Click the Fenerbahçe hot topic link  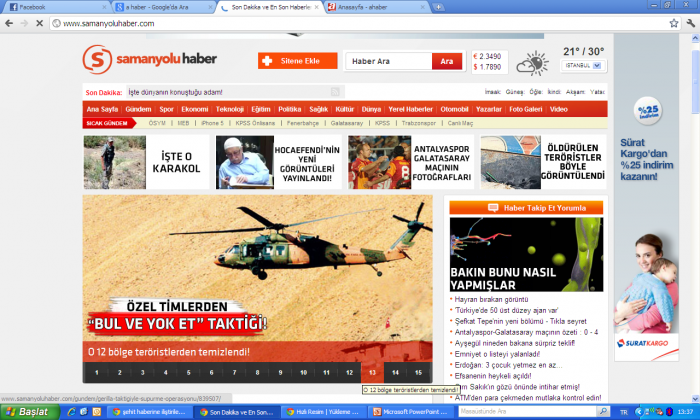click(x=303, y=123)
